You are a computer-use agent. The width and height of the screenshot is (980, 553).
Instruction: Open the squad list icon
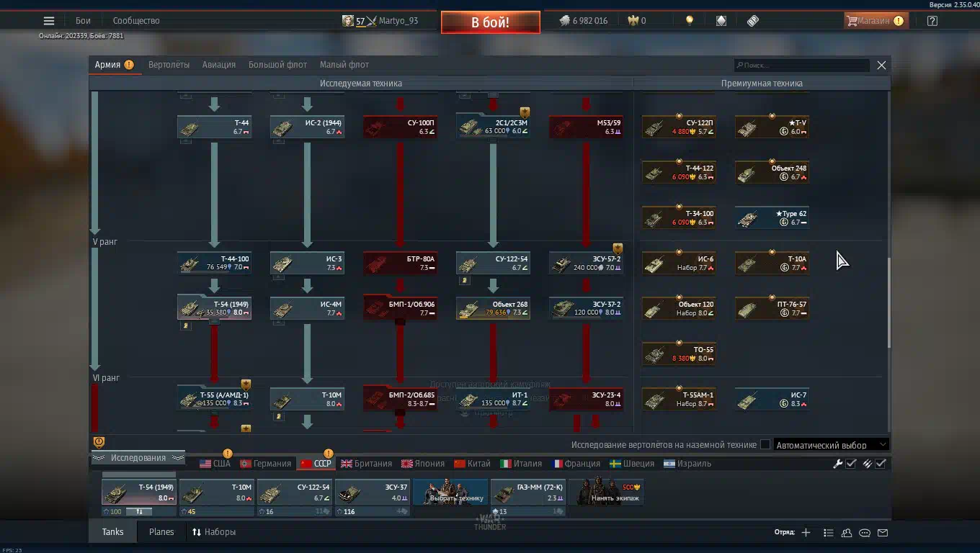pyautogui.click(x=828, y=533)
